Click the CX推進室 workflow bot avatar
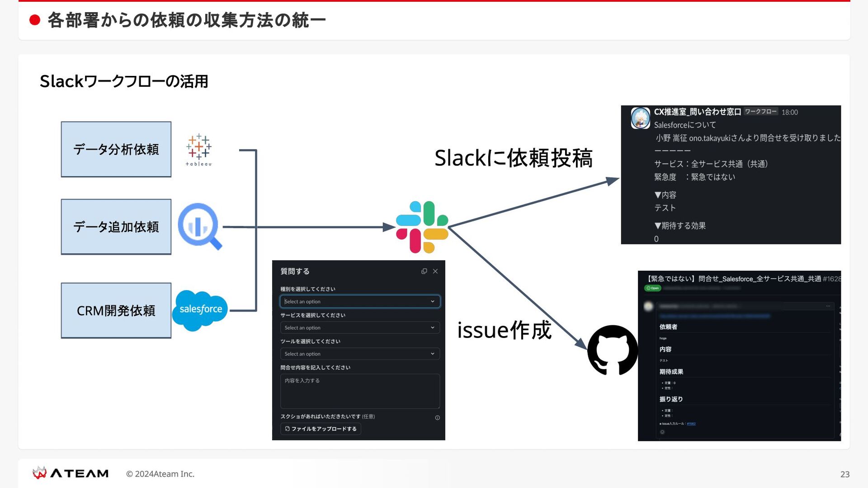The height and width of the screenshot is (488, 868). pyautogui.click(x=640, y=118)
